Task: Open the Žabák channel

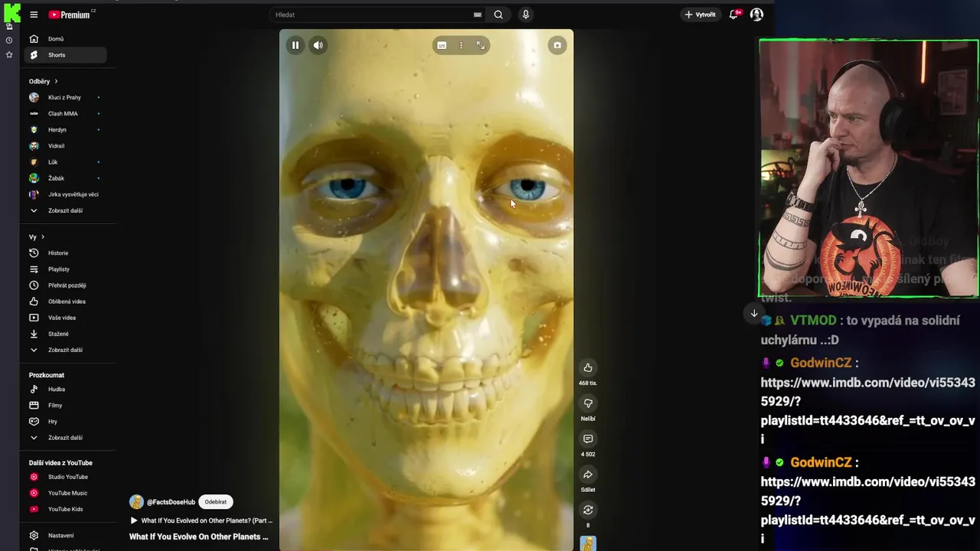Action: pyautogui.click(x=65, y=178)
